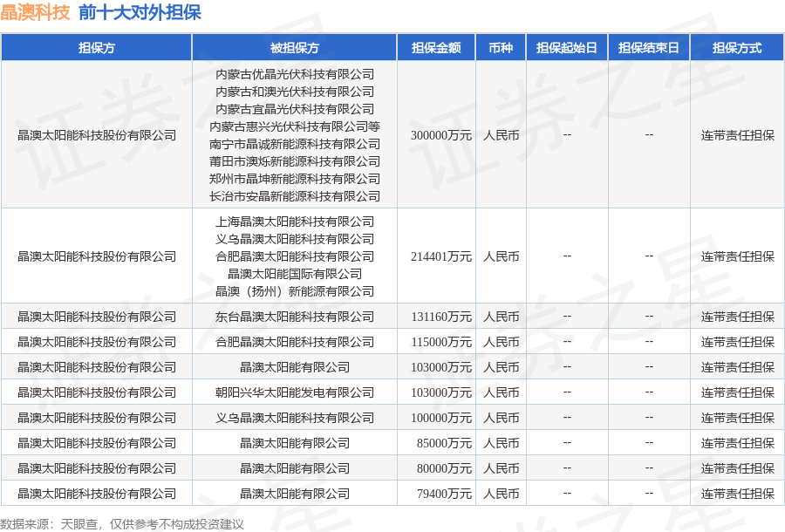Click 合肥晶澳太阳能科技有限公司 in the 214401万元 row
Image resolution: width=785 pixels, height=532 pixels.
click(295, 256)
